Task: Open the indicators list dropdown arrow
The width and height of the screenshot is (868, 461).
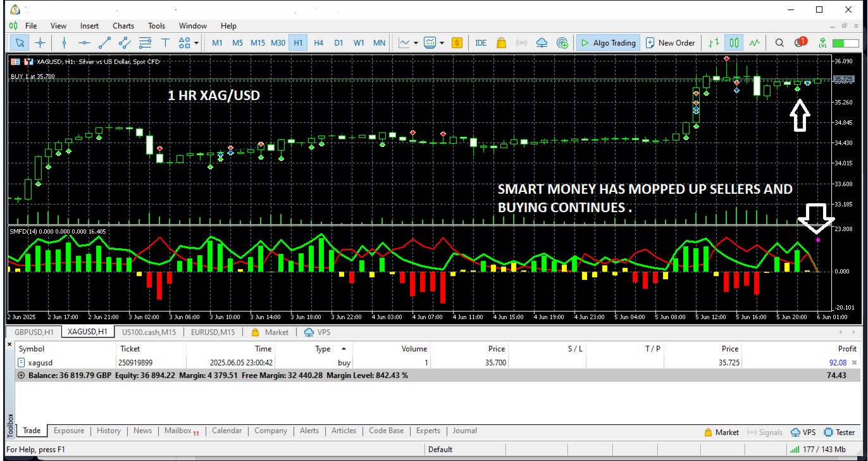Action: click(x=442, y=43)
